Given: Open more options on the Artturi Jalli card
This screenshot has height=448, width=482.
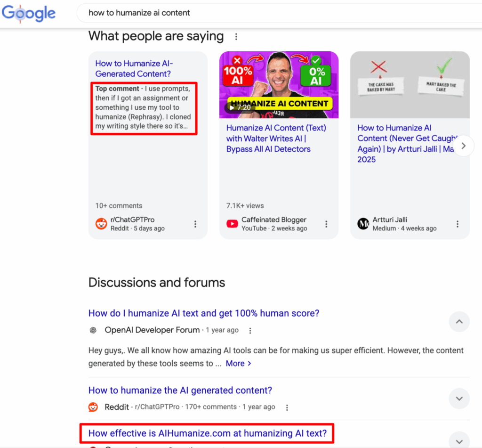Looking at the screenshot, I should click(x=458, y=224).
